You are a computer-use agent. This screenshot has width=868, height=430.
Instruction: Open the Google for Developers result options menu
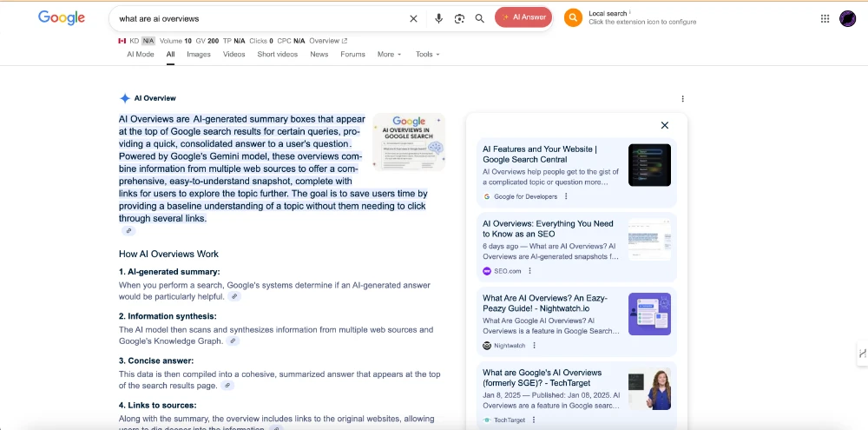(566, 196)
